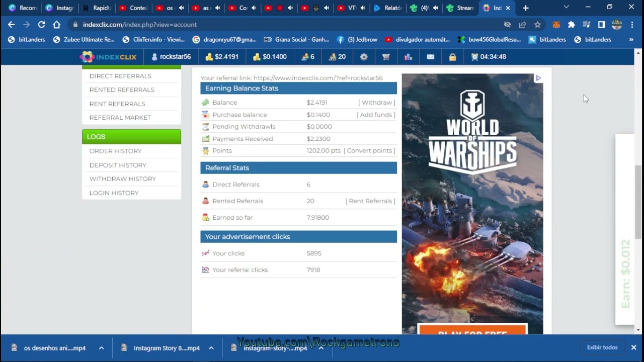Viewport: 644px width, 362px height.
Task: Click the padlock logout icon in header
Action: click(452, 57)
